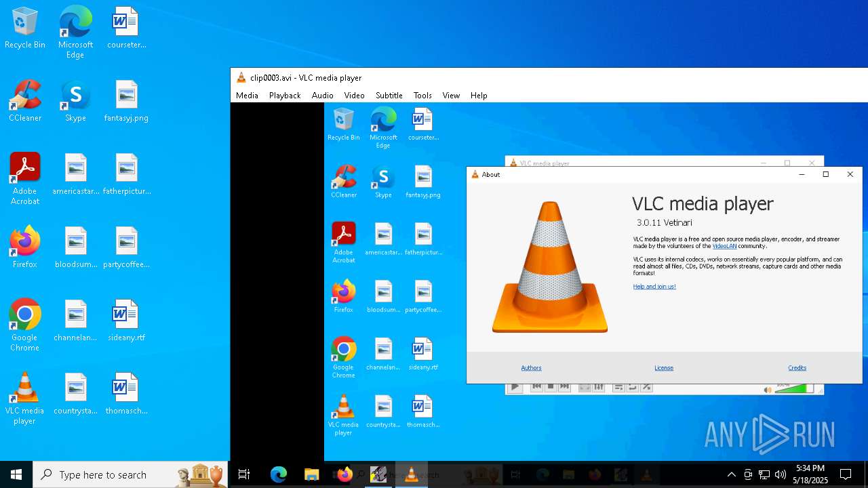Open the volume control in system tray

781,474
